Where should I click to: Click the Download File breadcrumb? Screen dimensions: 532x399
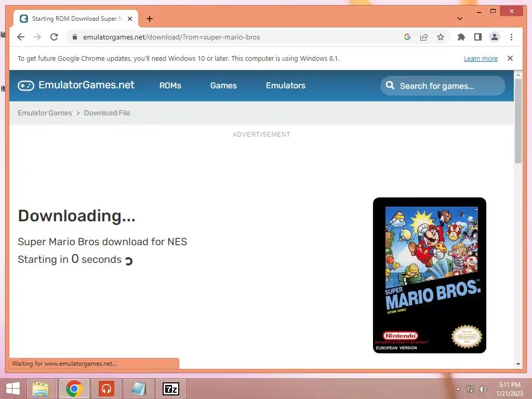click(107, 113)
